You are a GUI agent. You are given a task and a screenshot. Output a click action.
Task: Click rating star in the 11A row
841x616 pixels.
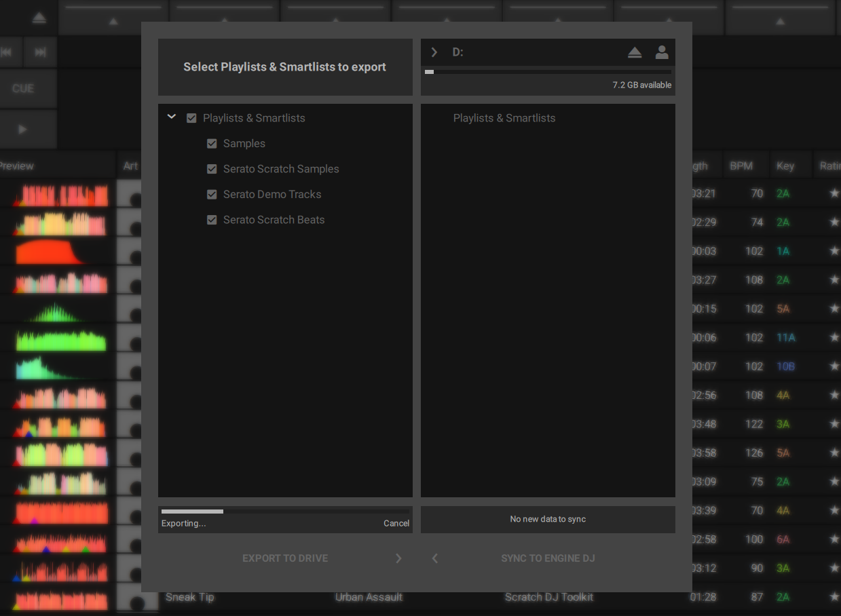pos(834,338)
